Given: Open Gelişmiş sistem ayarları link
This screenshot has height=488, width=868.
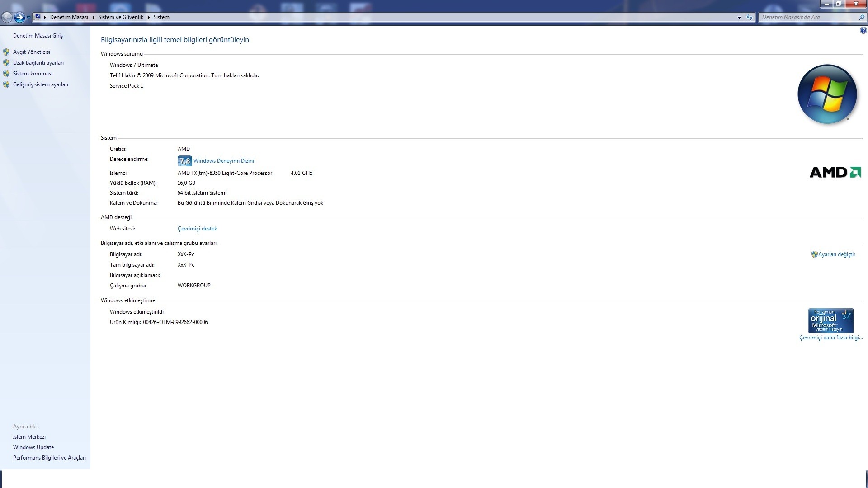Looking at the screenshot, I should coord(41,84).
